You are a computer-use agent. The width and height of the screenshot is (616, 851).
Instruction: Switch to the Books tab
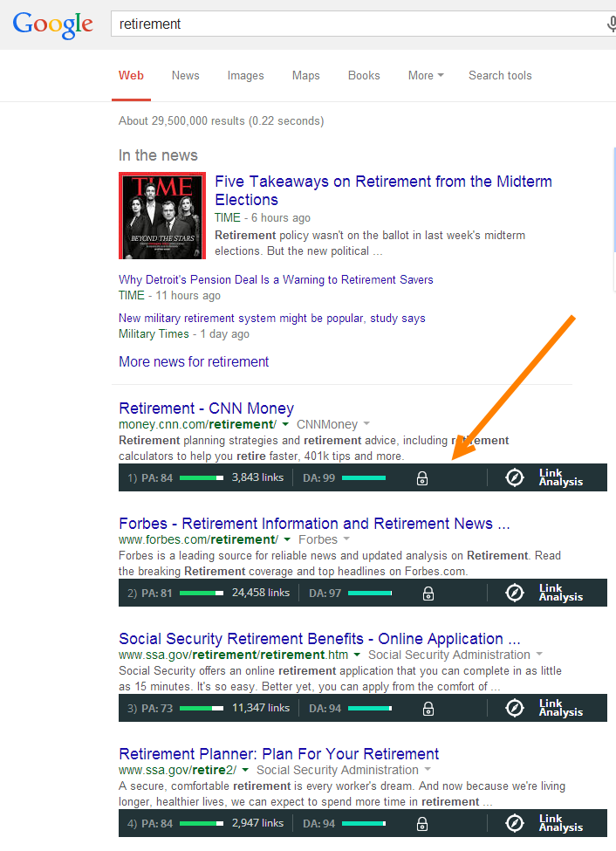coord(364,75)
